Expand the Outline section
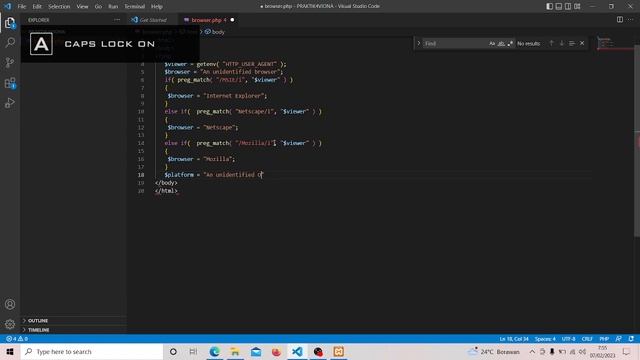 coord(73,320)
